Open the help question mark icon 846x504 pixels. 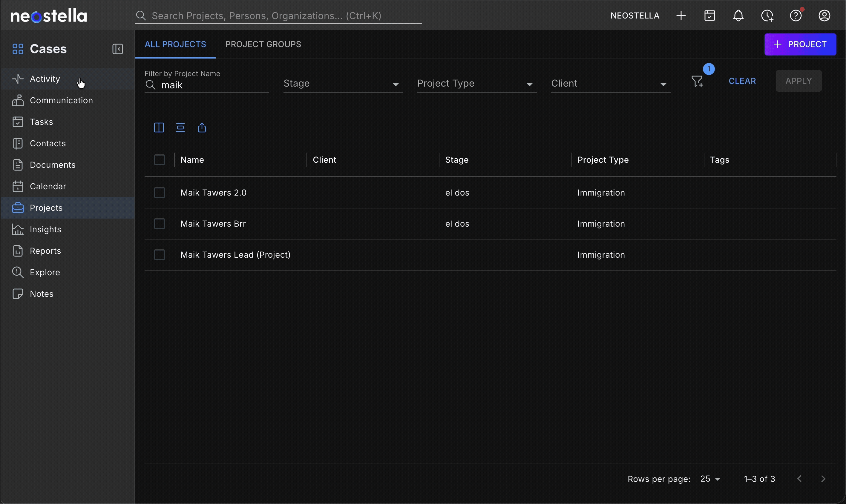coord(796,16)
